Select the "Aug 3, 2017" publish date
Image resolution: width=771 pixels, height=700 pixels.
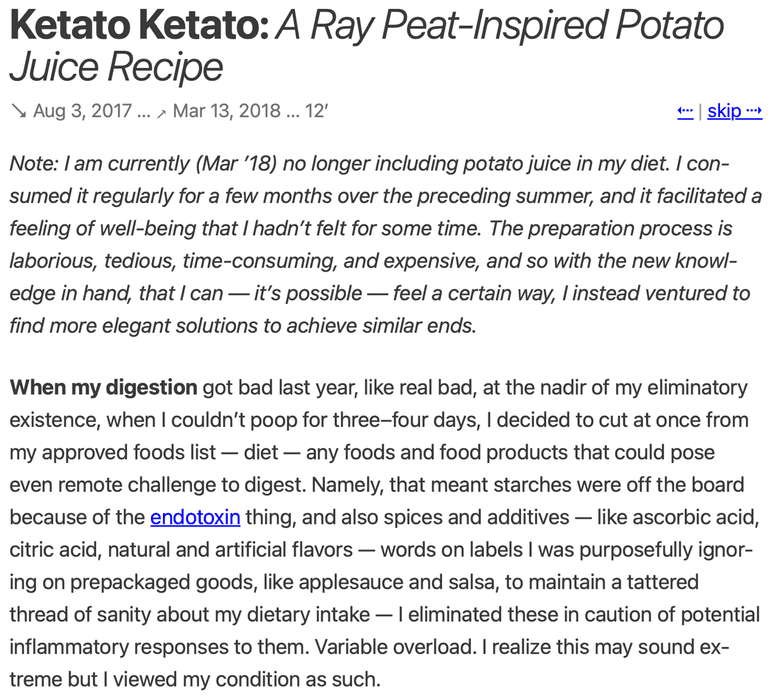(x=81, y=111)
